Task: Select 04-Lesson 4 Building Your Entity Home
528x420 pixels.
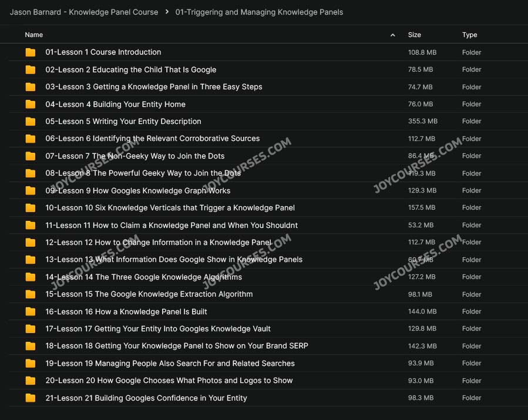Action: coord(115,104)
